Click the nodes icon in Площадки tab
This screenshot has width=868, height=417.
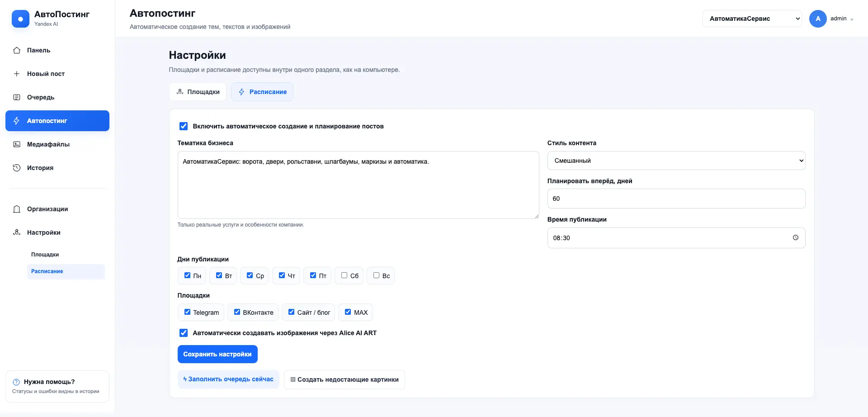tap(180, 92)
